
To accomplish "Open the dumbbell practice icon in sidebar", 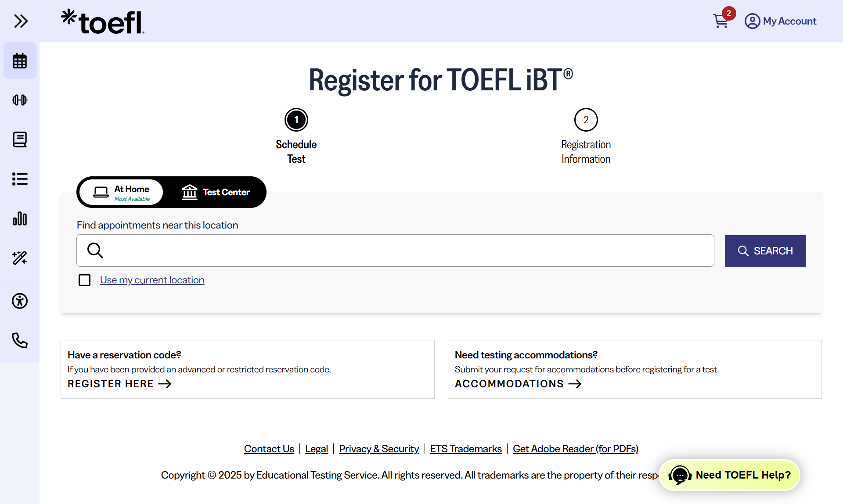I will (20, 100).
